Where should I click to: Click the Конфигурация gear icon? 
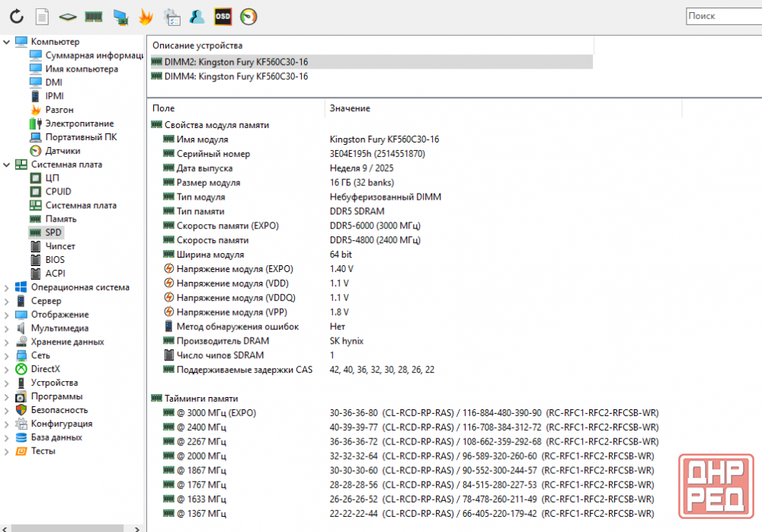21,424
